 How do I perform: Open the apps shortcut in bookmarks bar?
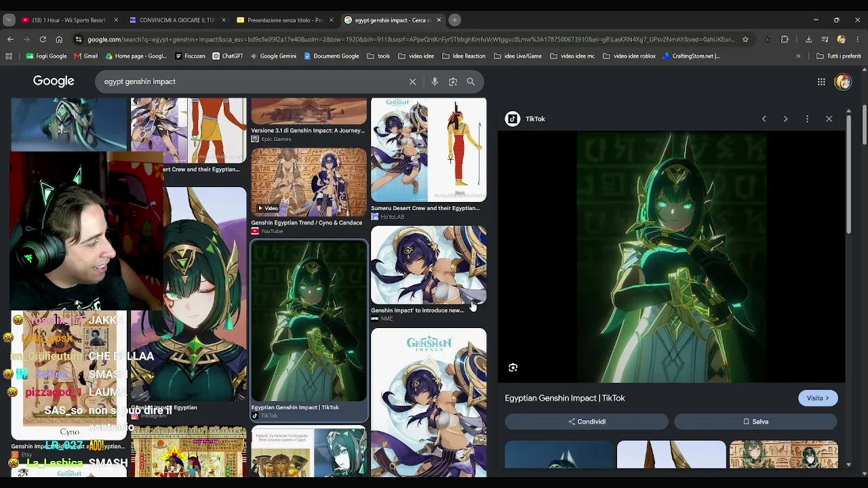coord(9,56)
